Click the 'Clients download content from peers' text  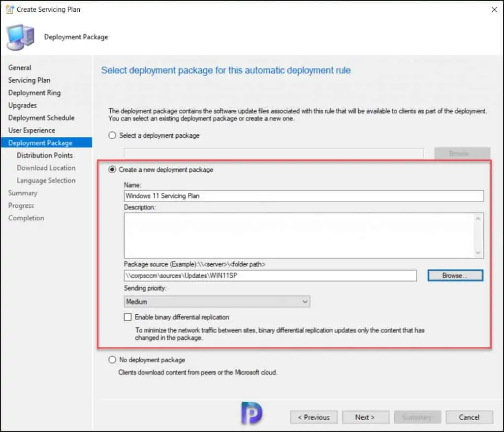point(198,372)
